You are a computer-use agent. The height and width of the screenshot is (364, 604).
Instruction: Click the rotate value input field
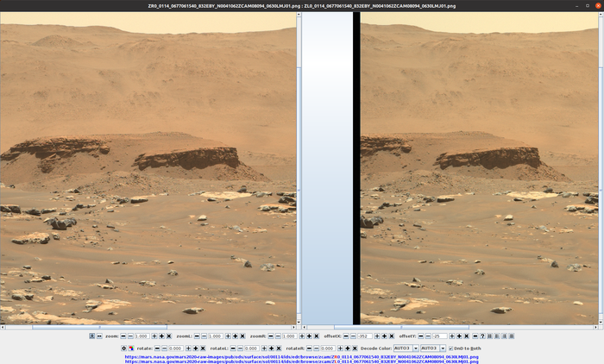point(176,348)
